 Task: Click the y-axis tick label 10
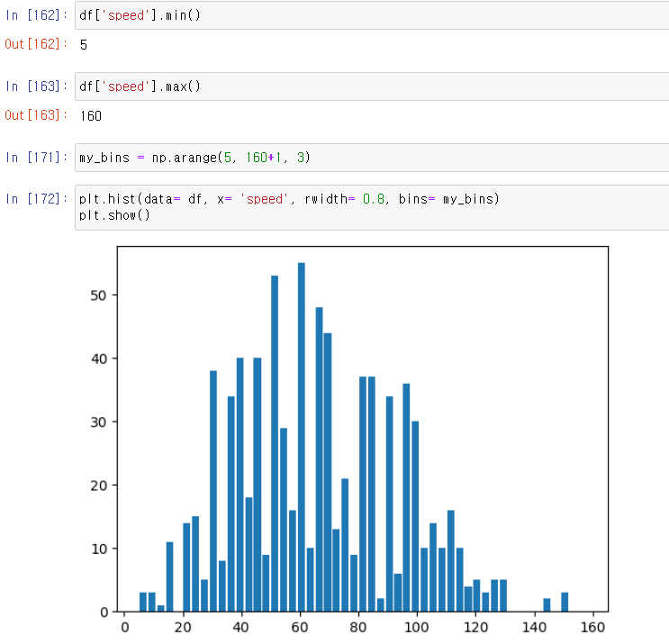[98, 549]
